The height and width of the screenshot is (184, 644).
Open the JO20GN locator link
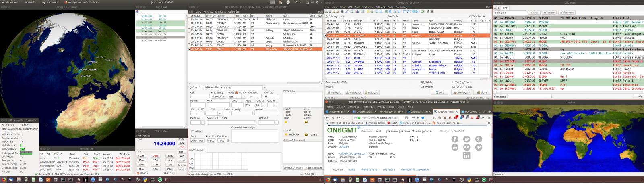[x=344, y=146]
